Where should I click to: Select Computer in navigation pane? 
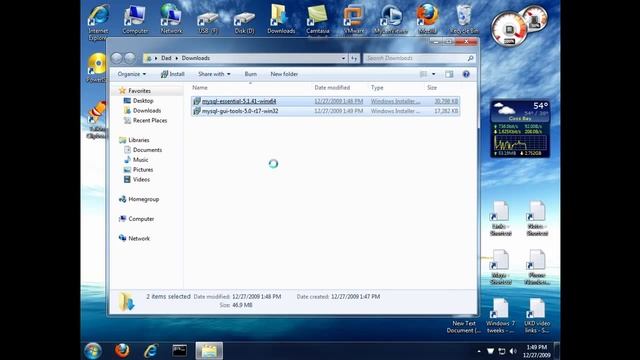pos(141,219)
